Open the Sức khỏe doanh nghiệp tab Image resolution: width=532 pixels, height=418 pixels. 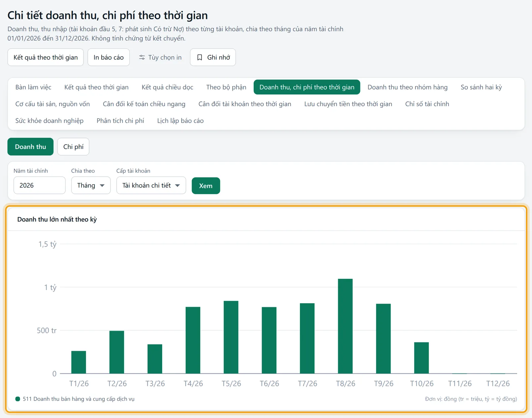(x=49, y=120)
